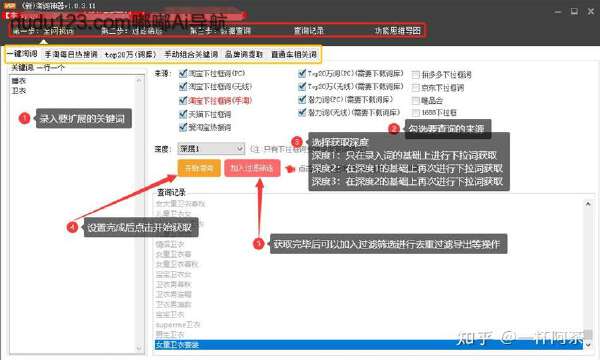
Task: Click the down arrow of keyword list scrollbar
Action: 139,348
